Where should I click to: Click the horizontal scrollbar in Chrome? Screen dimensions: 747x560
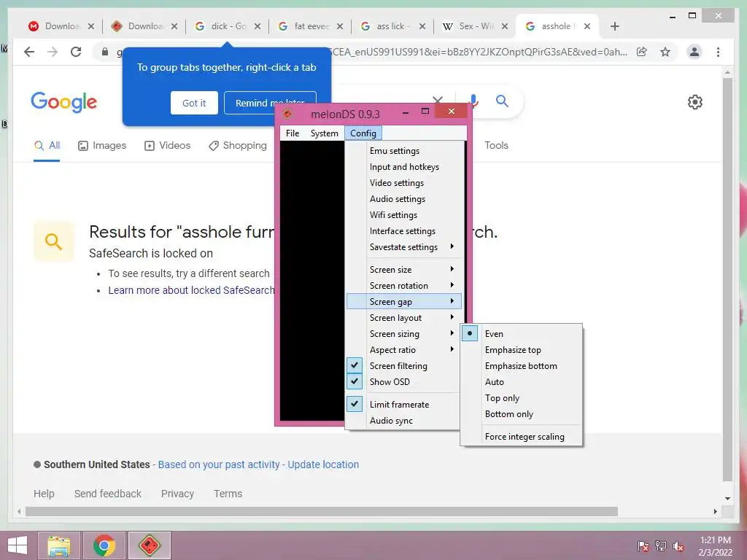pyautogui.click(x=322, y=511)
